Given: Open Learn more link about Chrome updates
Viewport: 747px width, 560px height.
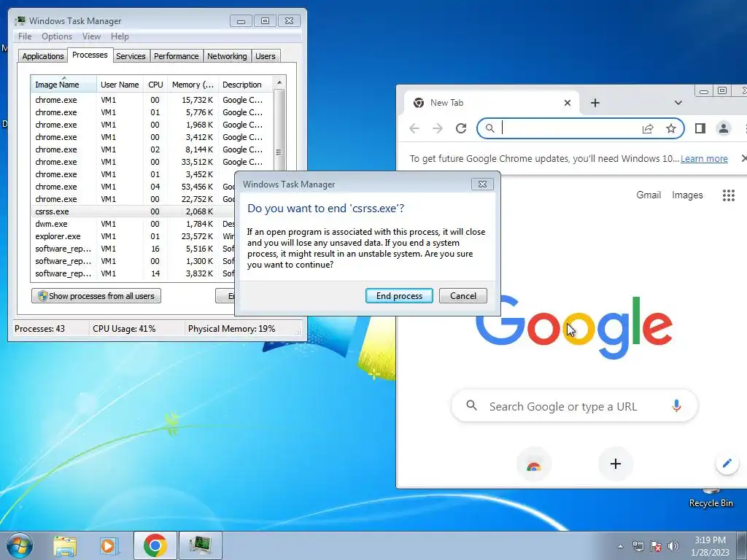Looking at the screenshot, I should click(x=704, y=158).
